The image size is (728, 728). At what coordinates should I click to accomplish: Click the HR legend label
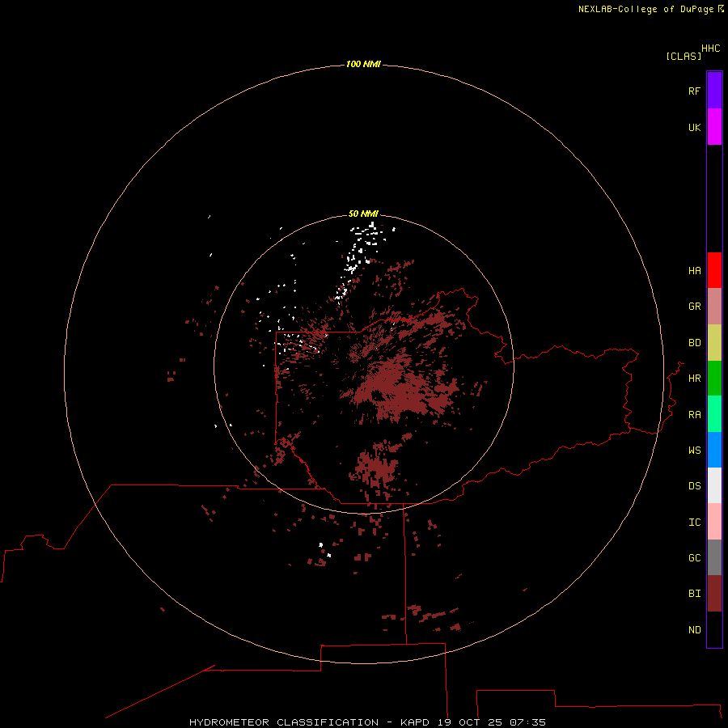[694, 379]
